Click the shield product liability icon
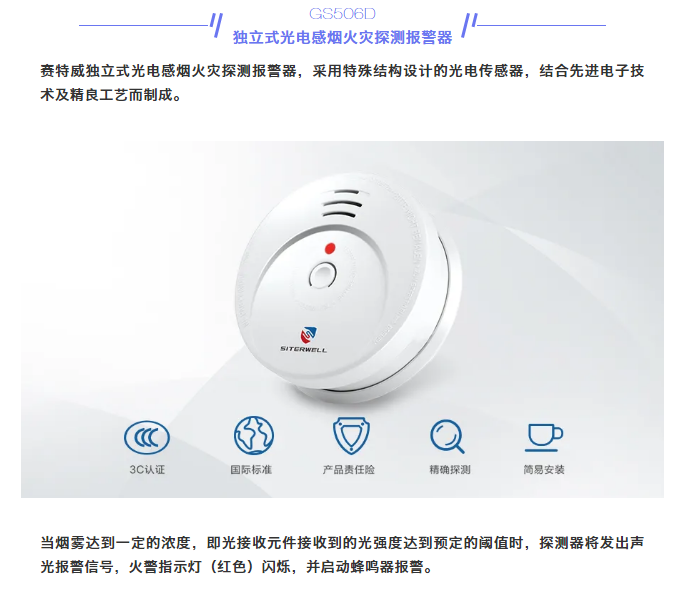This screenshot has height=594, width=691. 351,436
